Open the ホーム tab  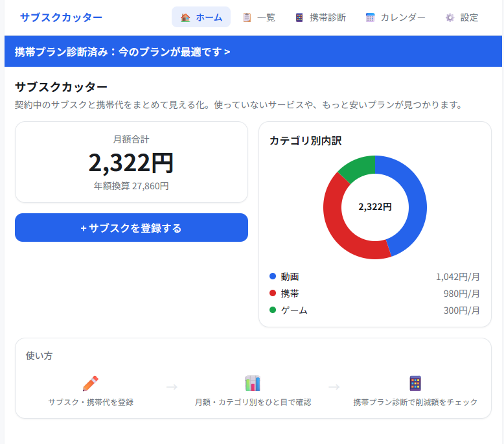click(x=201, y=17)
